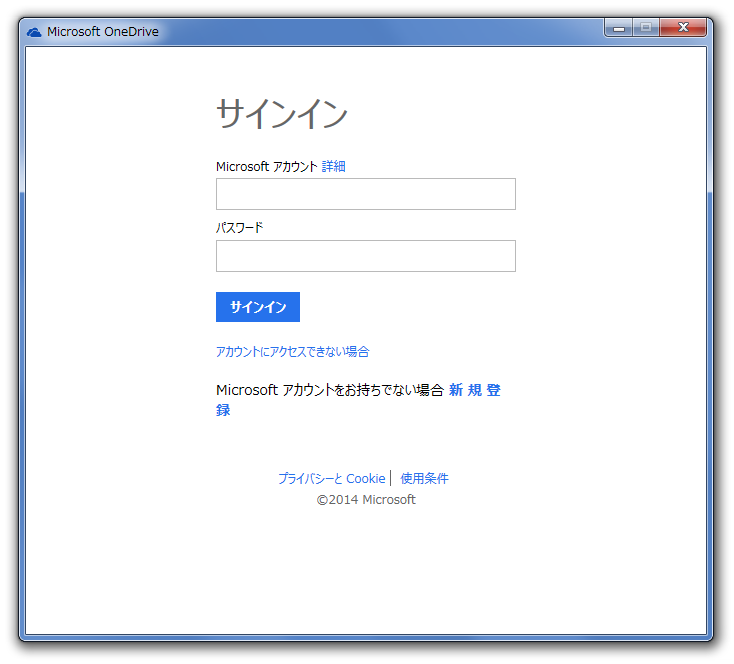The height and width of the screenshot is (664, 734).
Task: Close the Microsoft OneDrive window
Action: click(x=683, y=28)
